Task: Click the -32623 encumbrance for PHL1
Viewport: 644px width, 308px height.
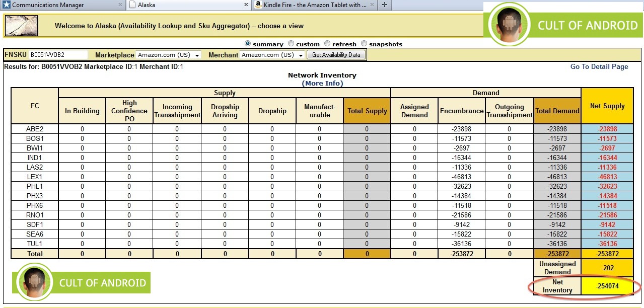Action: [462, 186]
